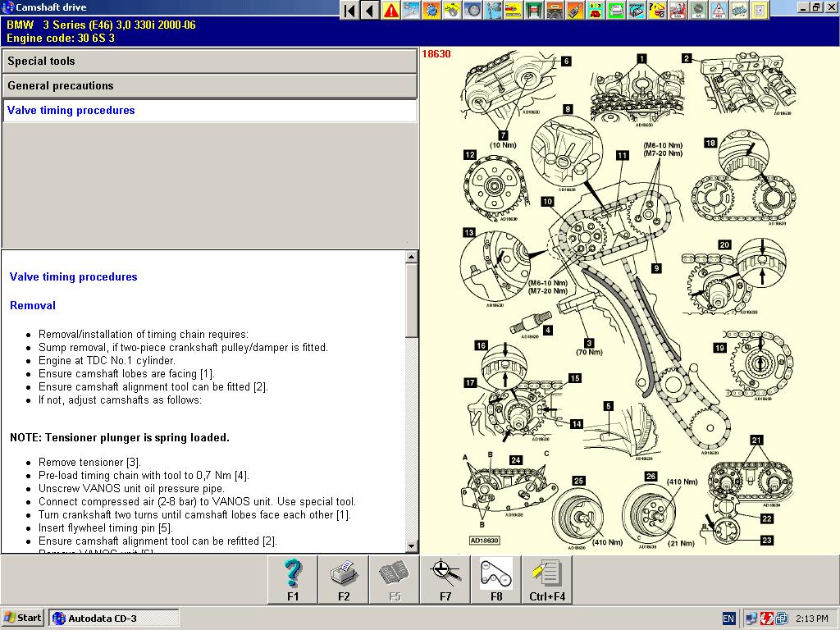Open the orange car front view icon
The height and width of the screenshot is (630, 840).
pos(555,10)
